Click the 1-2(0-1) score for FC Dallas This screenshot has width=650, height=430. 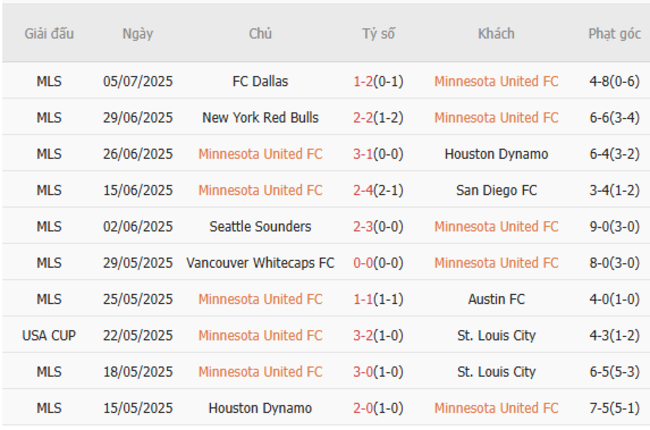[x=378, y=81]
